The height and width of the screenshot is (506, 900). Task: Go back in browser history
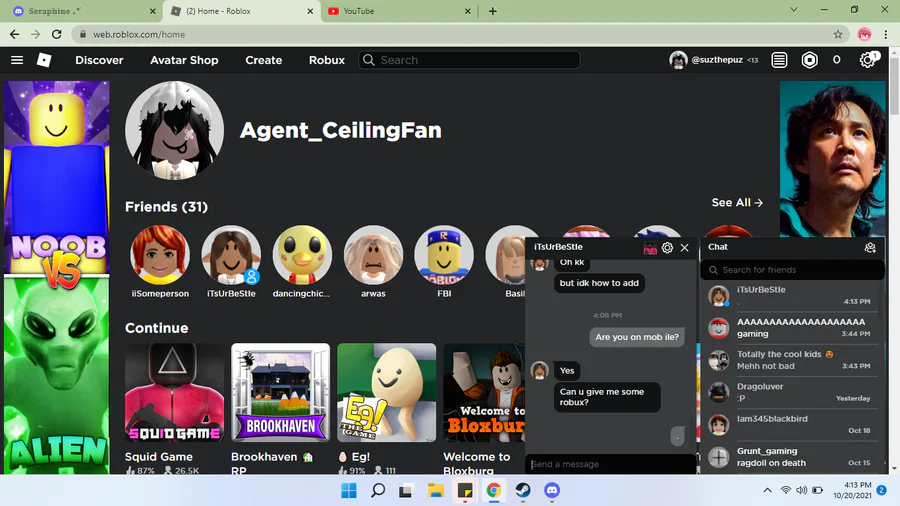coord(14,34)
